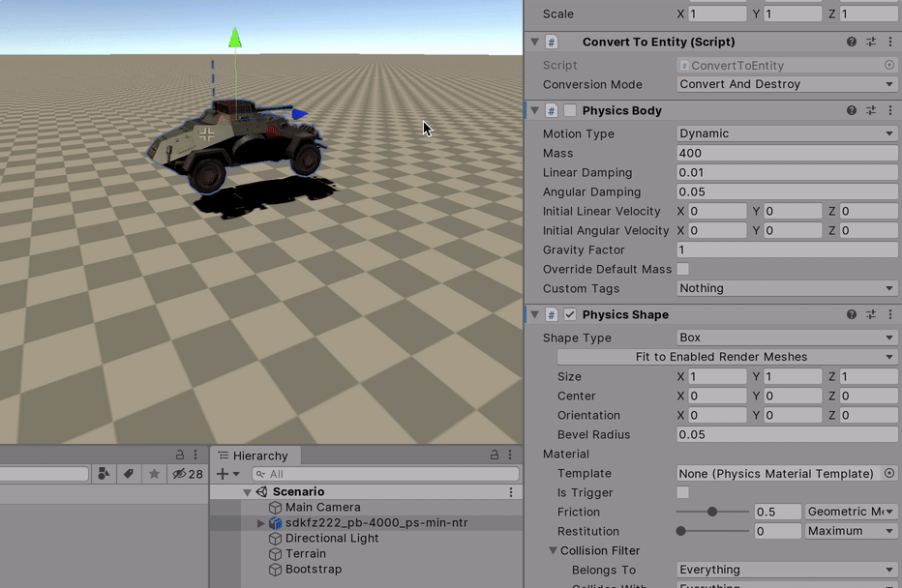Image resolution: width=902 pixels, height=588 pixels.
Task: Click the Script object picker circle icon
Action: point(891,65)
